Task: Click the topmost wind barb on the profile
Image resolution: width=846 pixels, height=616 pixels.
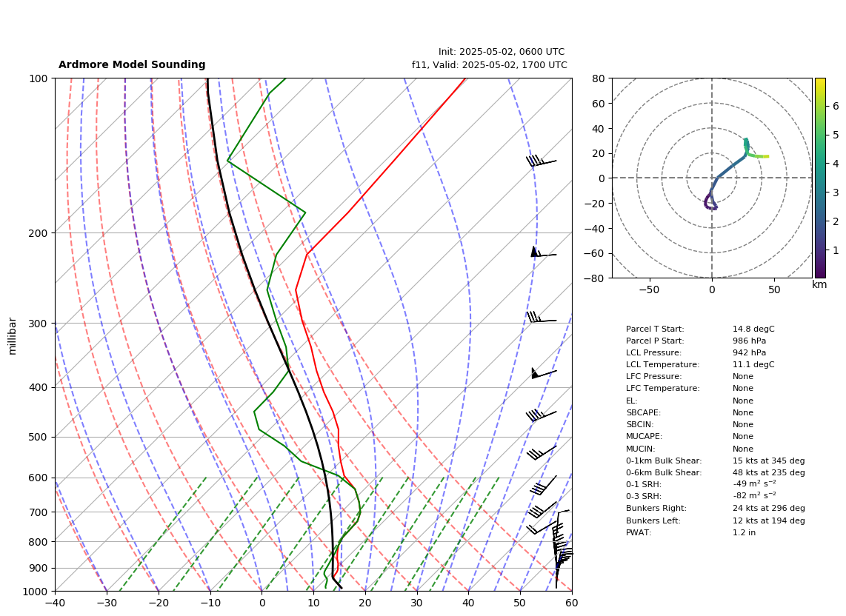Action: (542, 161)
